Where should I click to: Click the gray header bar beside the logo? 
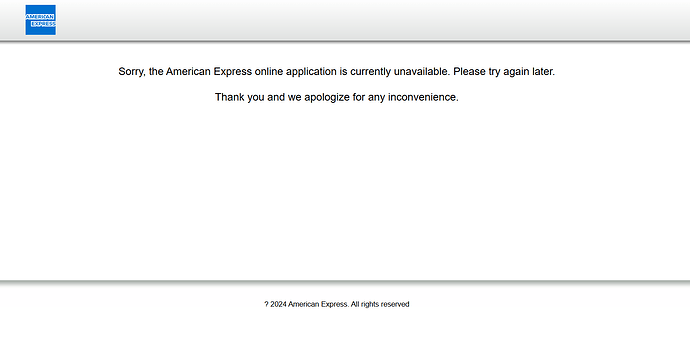click(x=372, y=20)
